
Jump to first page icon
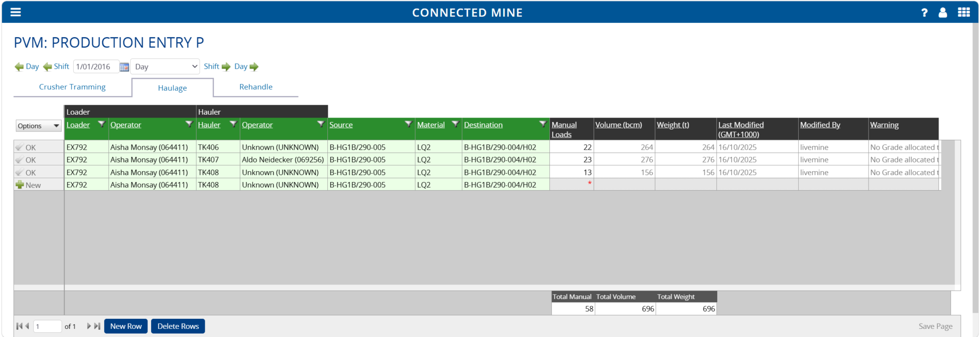coord(19,326)
